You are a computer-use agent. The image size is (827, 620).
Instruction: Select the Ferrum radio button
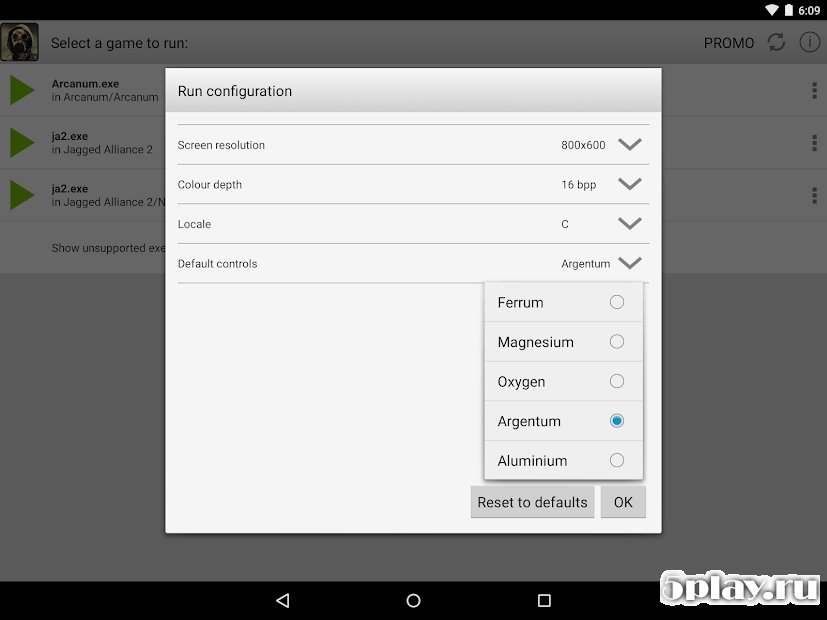pos(616,302)
